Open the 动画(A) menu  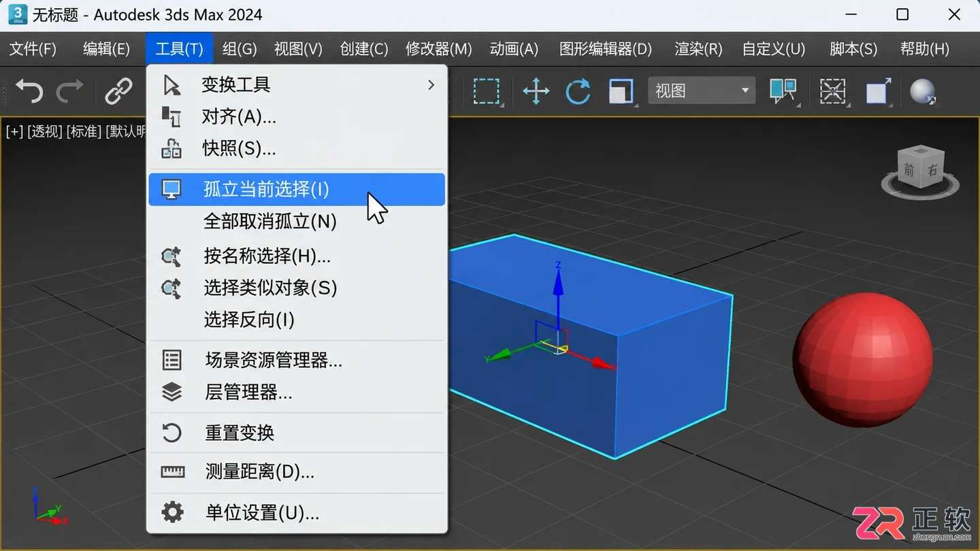click(514, 49)
